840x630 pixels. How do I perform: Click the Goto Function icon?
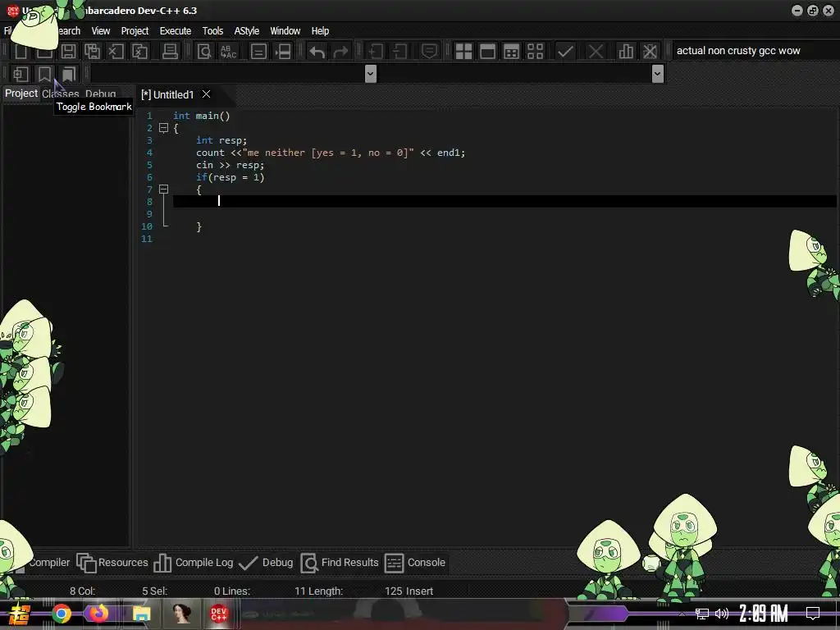coord(258,52)
